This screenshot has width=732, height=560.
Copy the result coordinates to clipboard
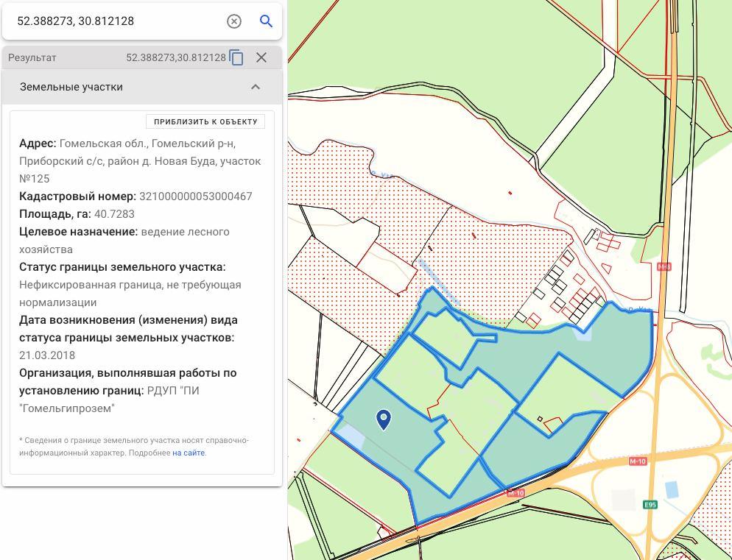click(236, 57)
